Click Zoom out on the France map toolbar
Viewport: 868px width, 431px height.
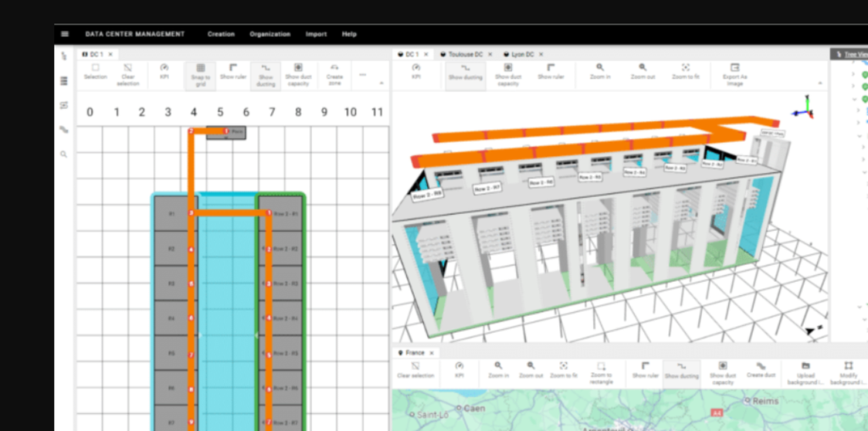tap(531, 371)
